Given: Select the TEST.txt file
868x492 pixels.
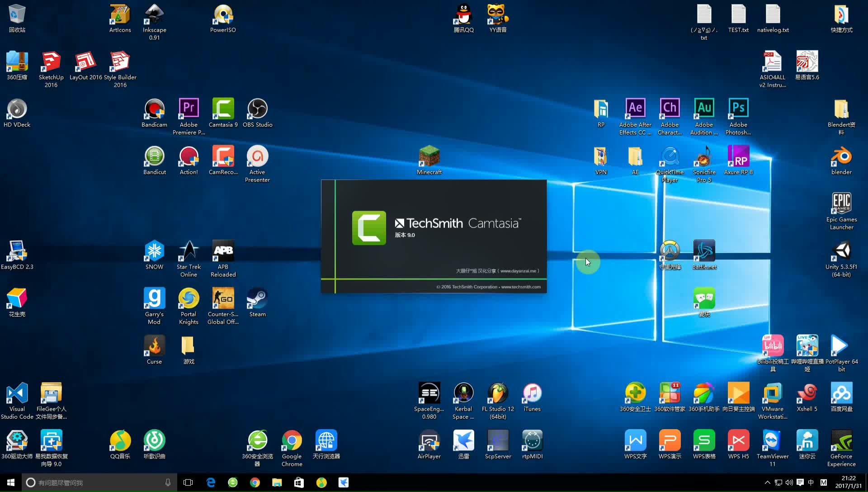Looking at the screenshot, I should [x=738, y=18].
